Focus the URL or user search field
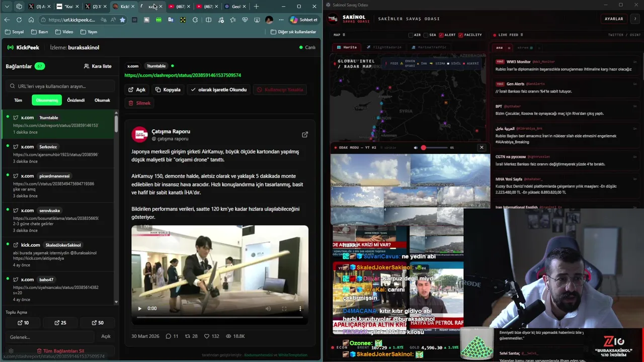 [x=61, y=86]
